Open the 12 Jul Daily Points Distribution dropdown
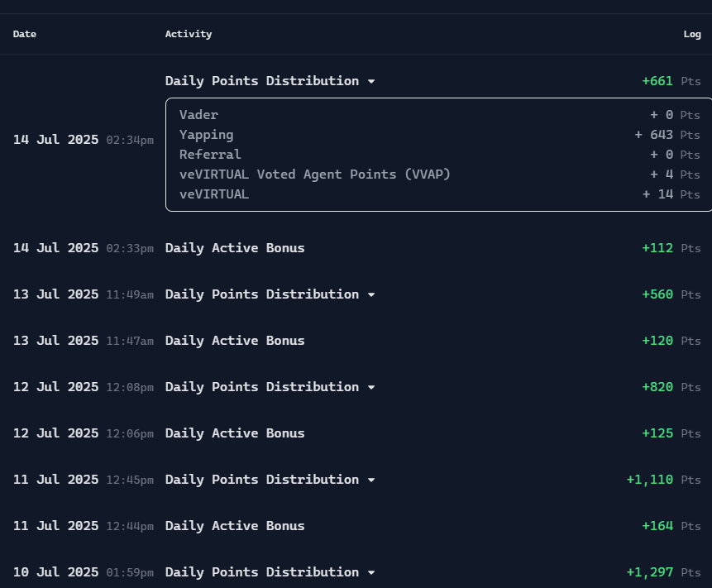 click(370, 387)
